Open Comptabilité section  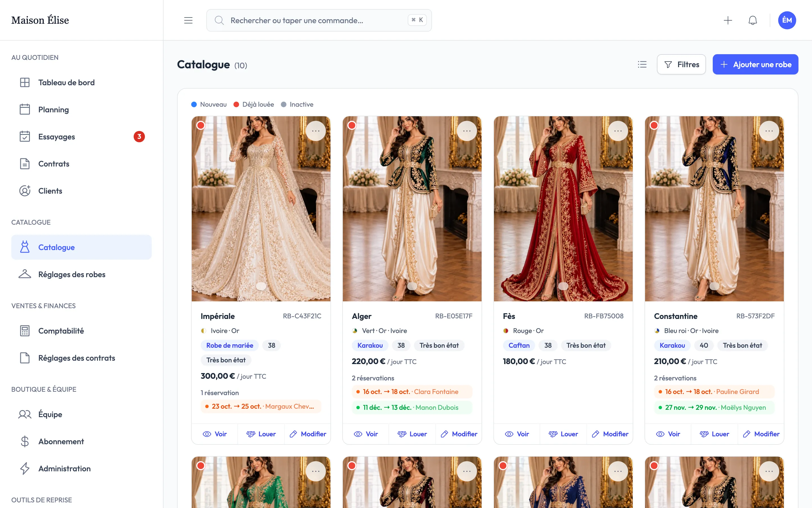point(81,331)
